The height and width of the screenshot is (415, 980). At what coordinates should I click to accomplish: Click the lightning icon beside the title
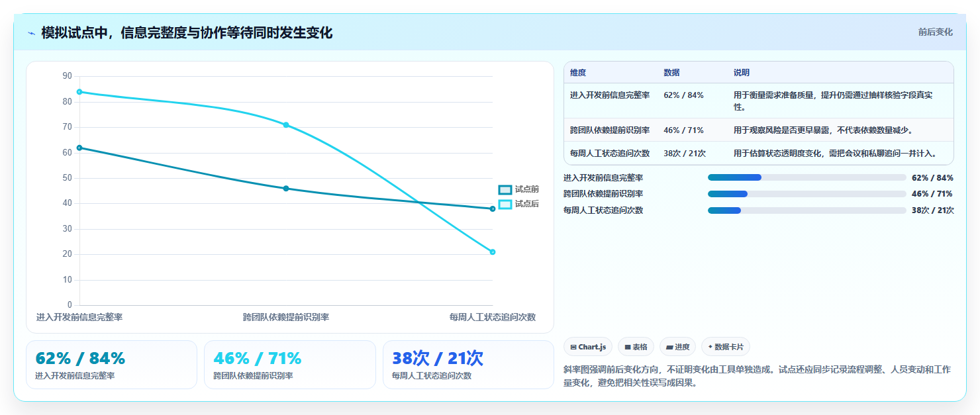click(x=32, y=33)
